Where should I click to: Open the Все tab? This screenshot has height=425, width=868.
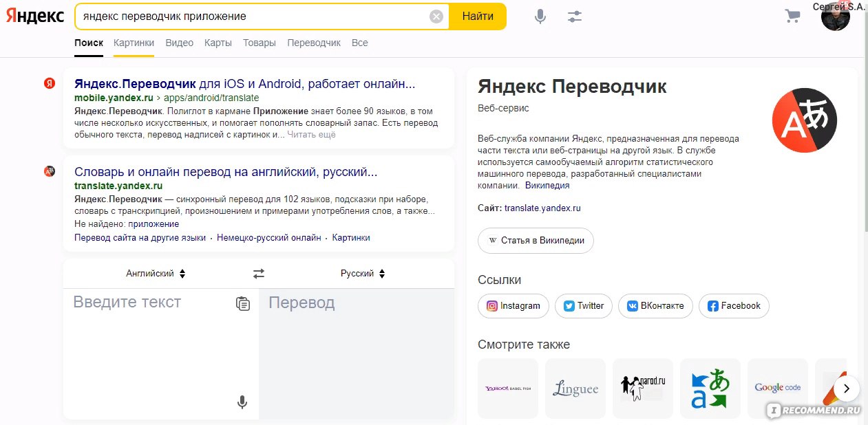coord(360,43)
